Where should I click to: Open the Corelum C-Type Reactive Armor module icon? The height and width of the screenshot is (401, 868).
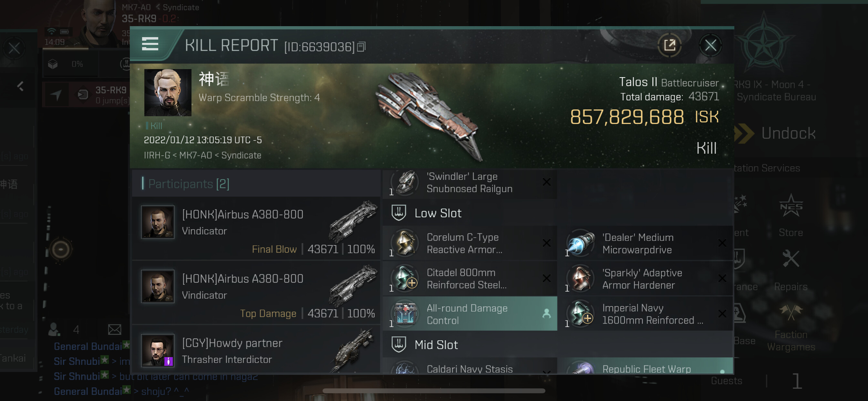pos(405,242)
